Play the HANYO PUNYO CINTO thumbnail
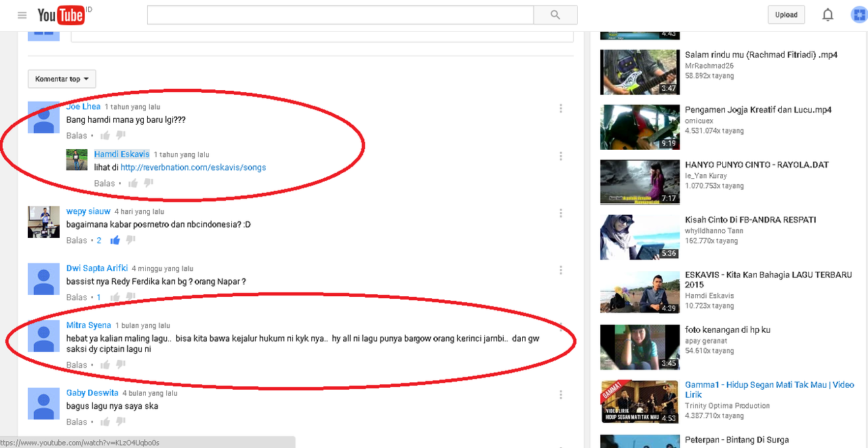Image resolution: width=868 pixels, height=448 pixels. (639, 182)
